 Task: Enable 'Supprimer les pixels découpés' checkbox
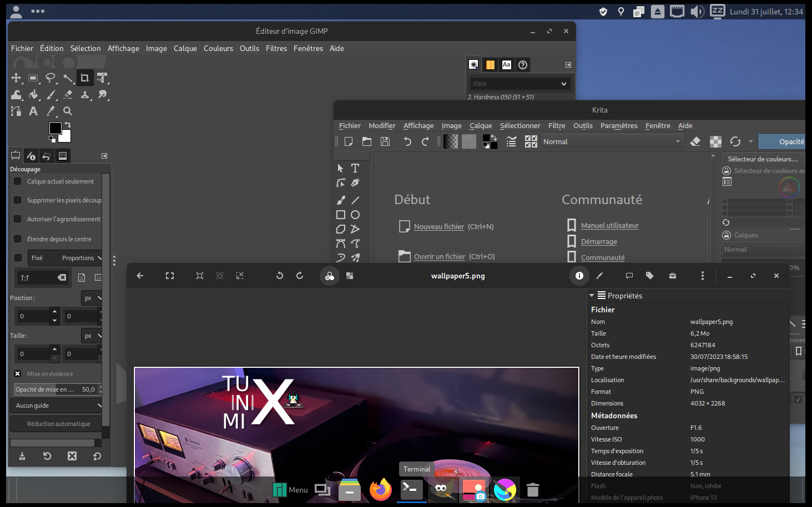coord(18,200)
